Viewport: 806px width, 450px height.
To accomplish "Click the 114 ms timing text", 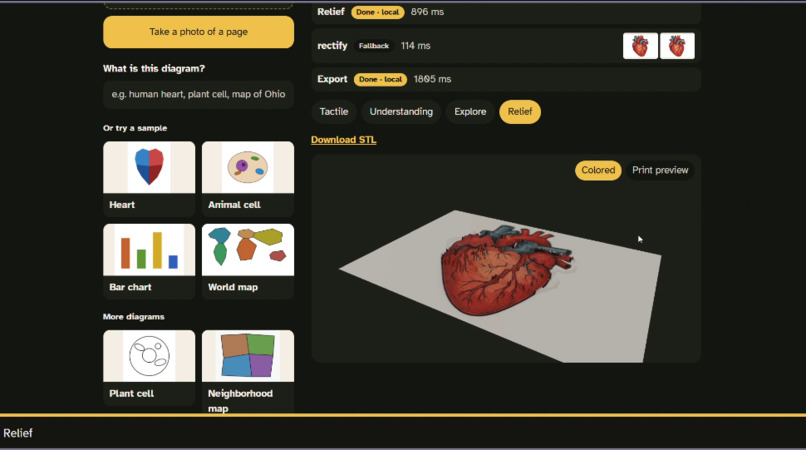I will point(415,46).
